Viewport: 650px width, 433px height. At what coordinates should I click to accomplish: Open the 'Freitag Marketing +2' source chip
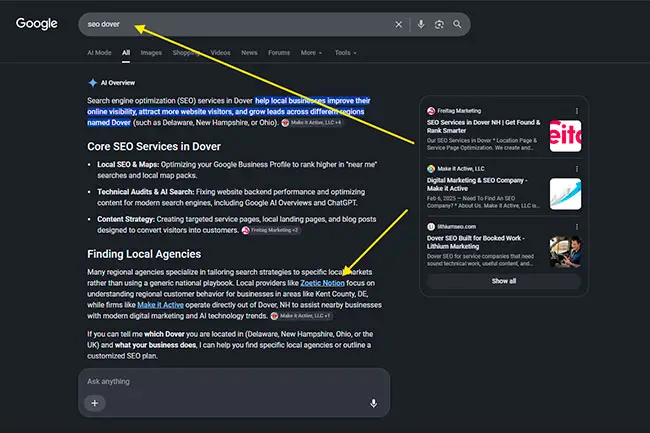tap(270, 230)
